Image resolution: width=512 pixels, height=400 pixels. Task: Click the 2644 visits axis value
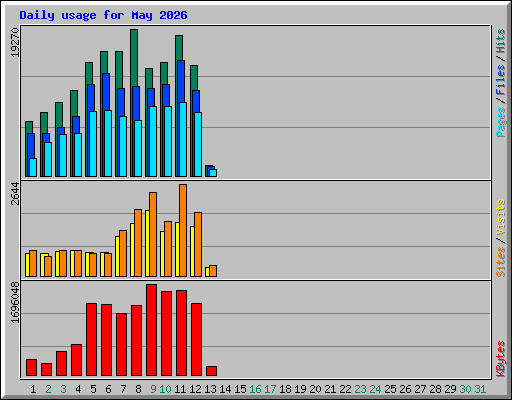point(15,194)
